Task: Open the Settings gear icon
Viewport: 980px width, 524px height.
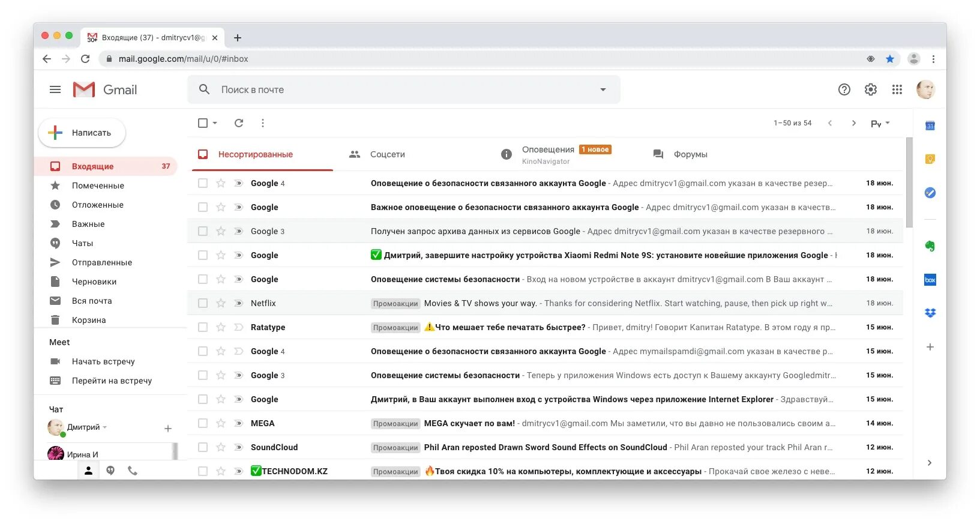Action: (871, 89)
